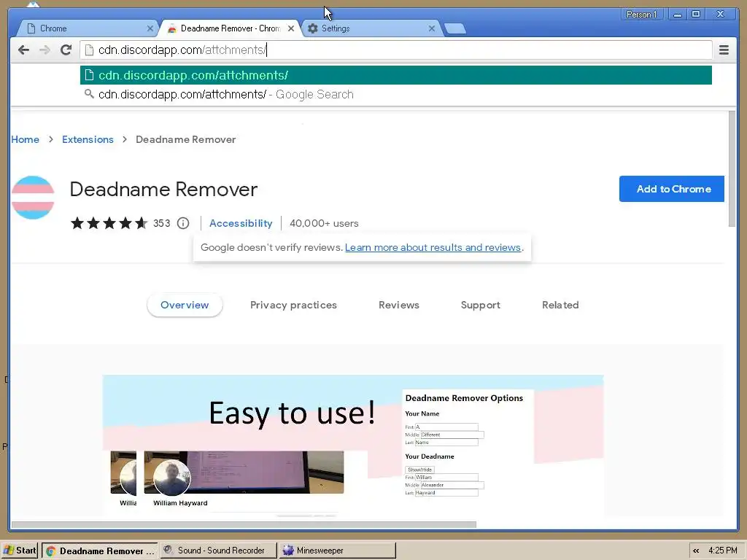This screenshot has width=747, height=560.
Task: Open the Chrome hamburger menu
Action: click(x=724, y=50)
